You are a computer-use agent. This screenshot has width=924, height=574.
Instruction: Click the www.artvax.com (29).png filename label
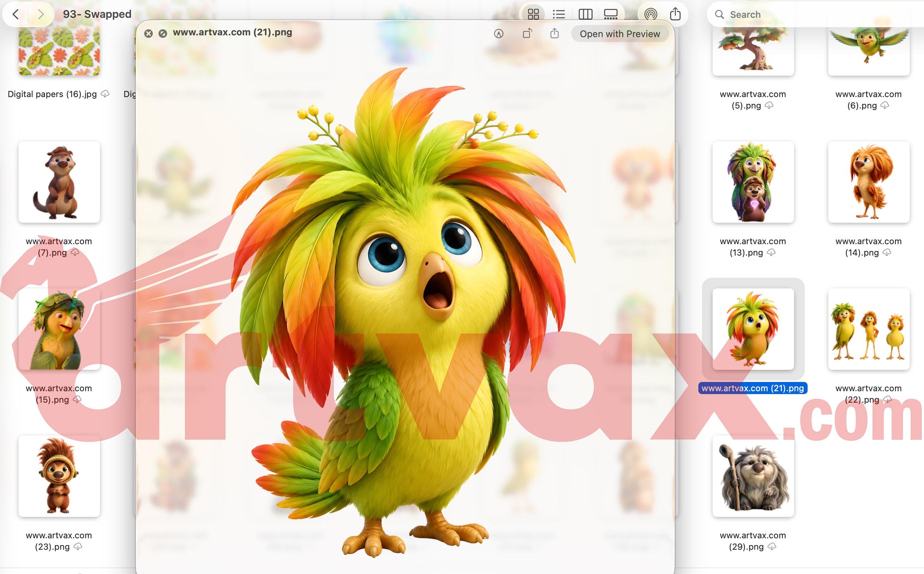click(753, 540)
